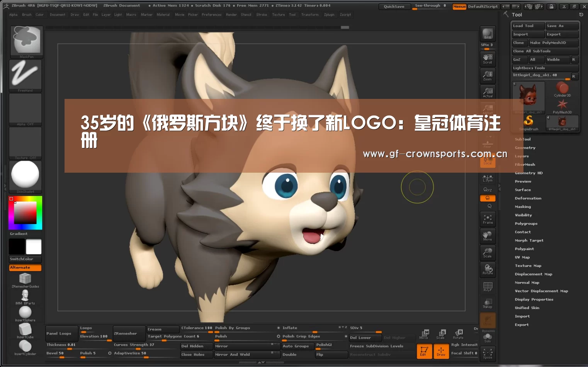Open the Render menu
Image resolution: width=588 pixels, height=367 pixels.
pyautogui.click(x=231, y=15)
